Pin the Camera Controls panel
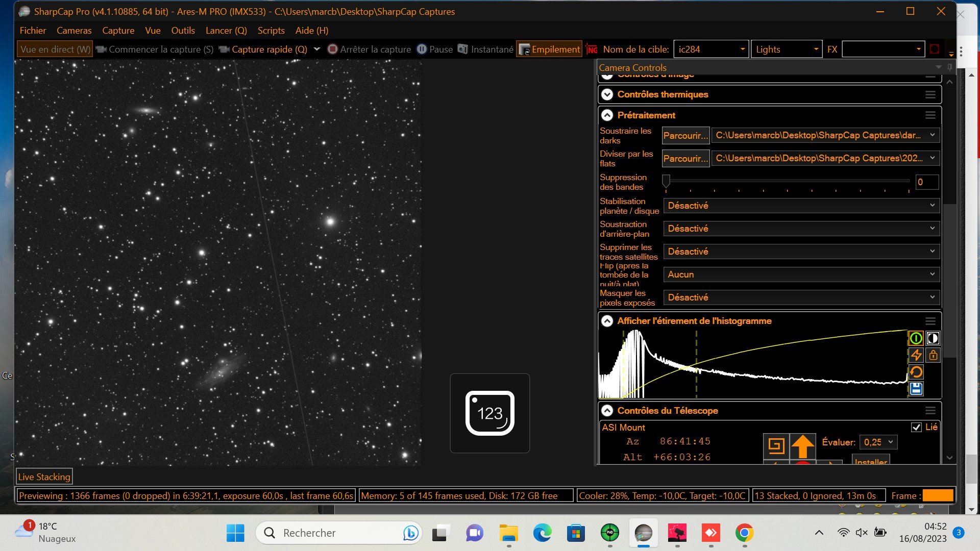Viewport: 980px width, 551px height. [x=949, y=67]
